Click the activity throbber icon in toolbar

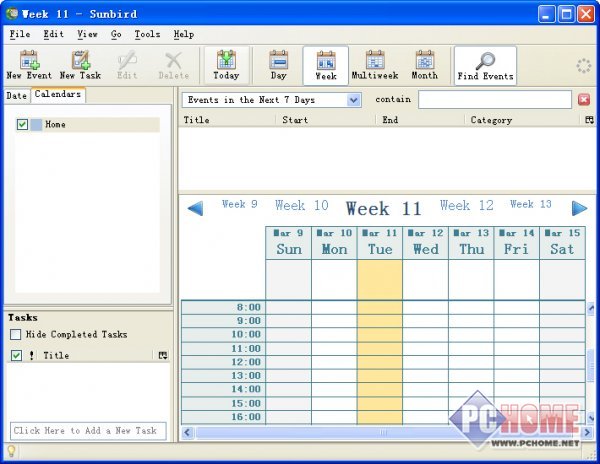click(x=584, y=66)
